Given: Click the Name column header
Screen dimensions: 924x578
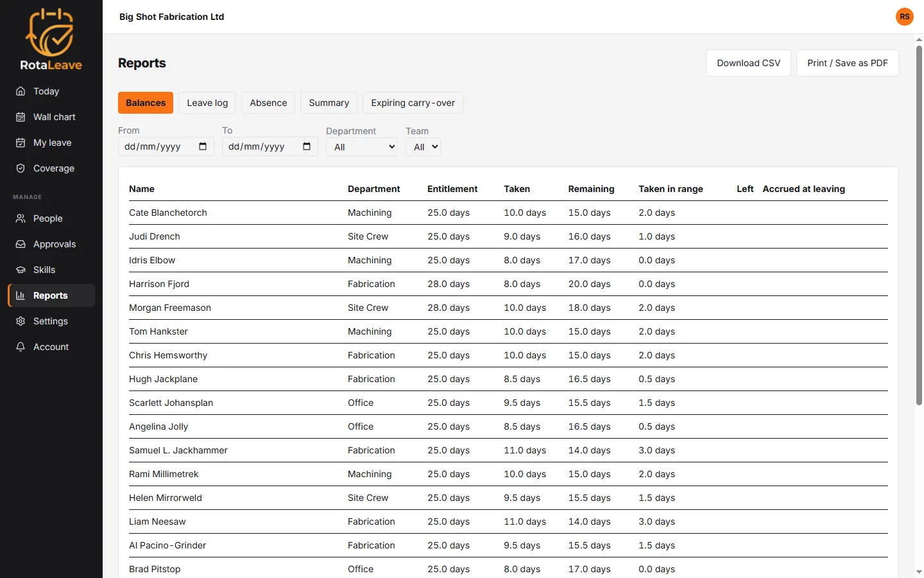Looking at the screenshot, I should [x=142, y=189].
